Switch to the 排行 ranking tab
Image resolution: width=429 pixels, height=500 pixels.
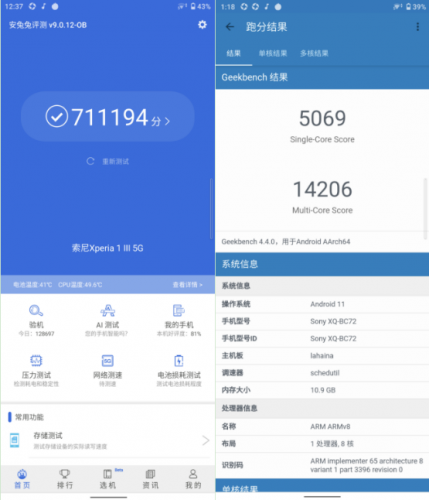pyautogui.click(x=65, y=479)
